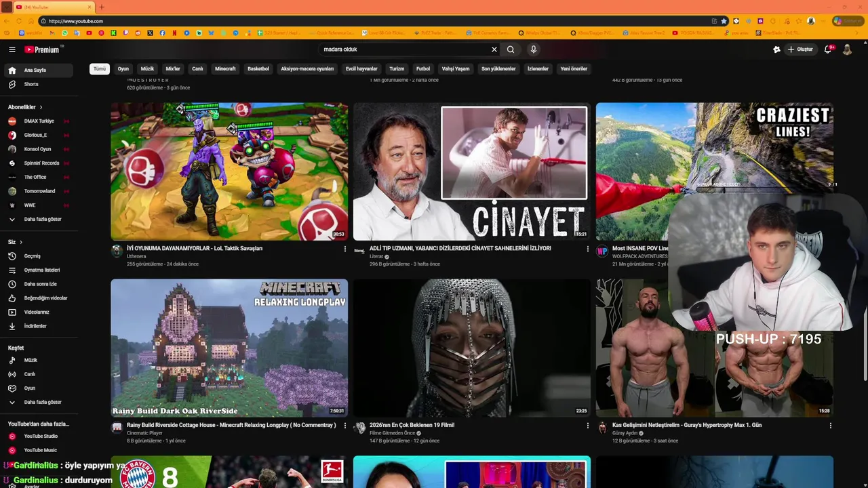Open Müzik under Keşfet

pyautogui.click(x=39, y=361)
